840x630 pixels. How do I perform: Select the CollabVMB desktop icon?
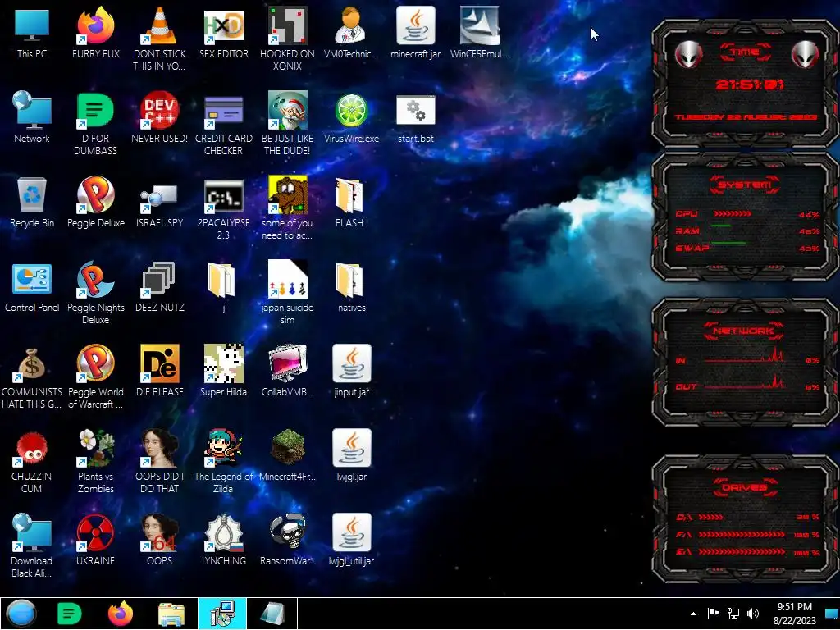[x=287, y=371]
